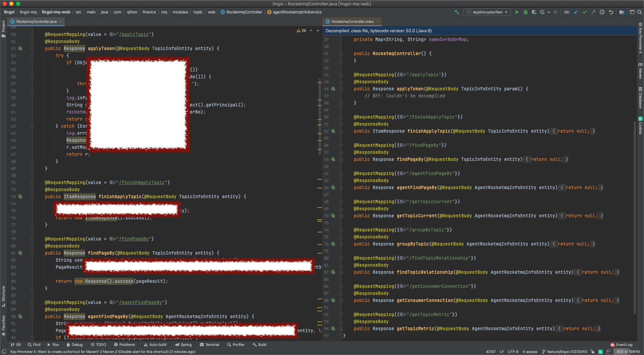Click the Stop square icon
The height and width of the screenshot is (355, 644).
[x=555, y=12]
